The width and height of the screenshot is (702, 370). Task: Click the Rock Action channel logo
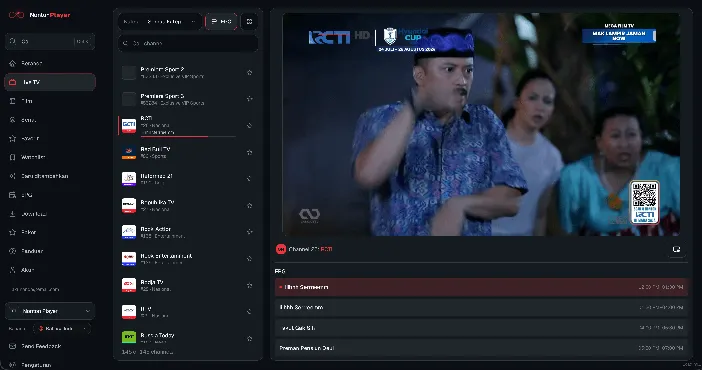coord(129,232)
